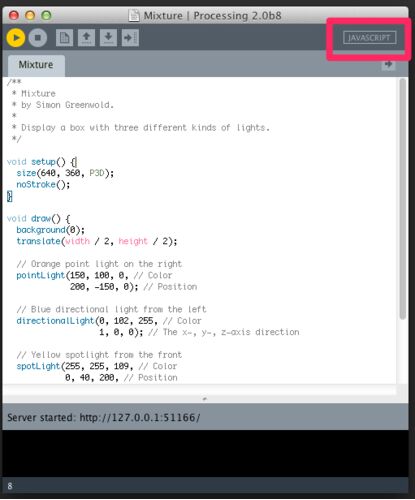Create a new sketch file

64,38
